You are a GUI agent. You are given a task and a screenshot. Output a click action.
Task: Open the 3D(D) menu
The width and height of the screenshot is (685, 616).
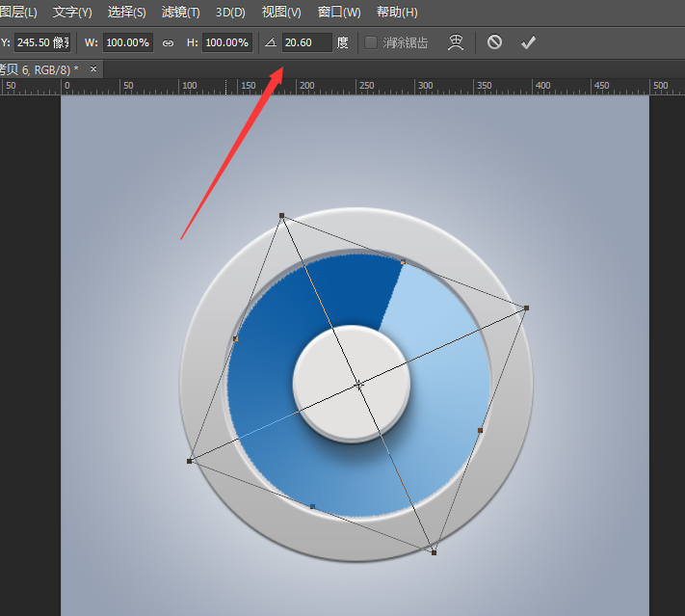[x=230, y=13]
